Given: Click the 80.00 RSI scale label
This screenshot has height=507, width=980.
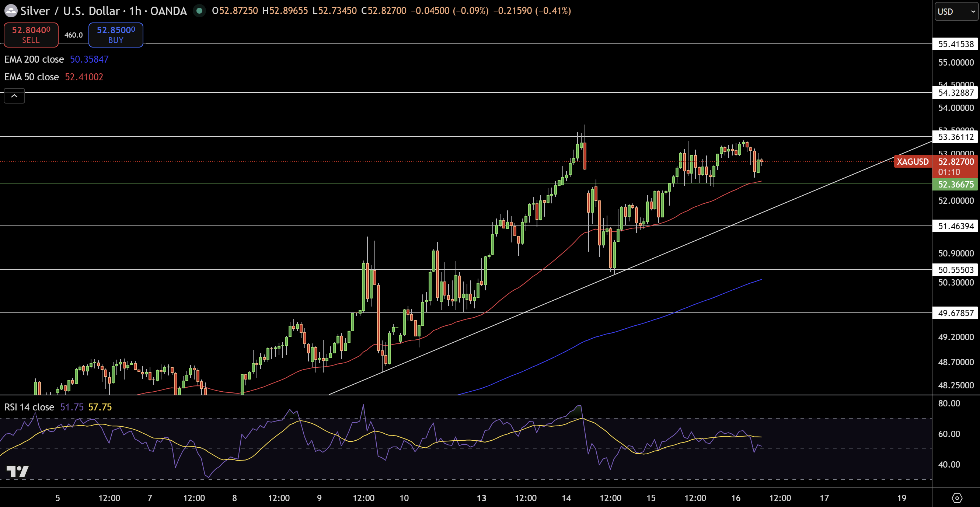Looking at the screenshot, I should [949, 403].
